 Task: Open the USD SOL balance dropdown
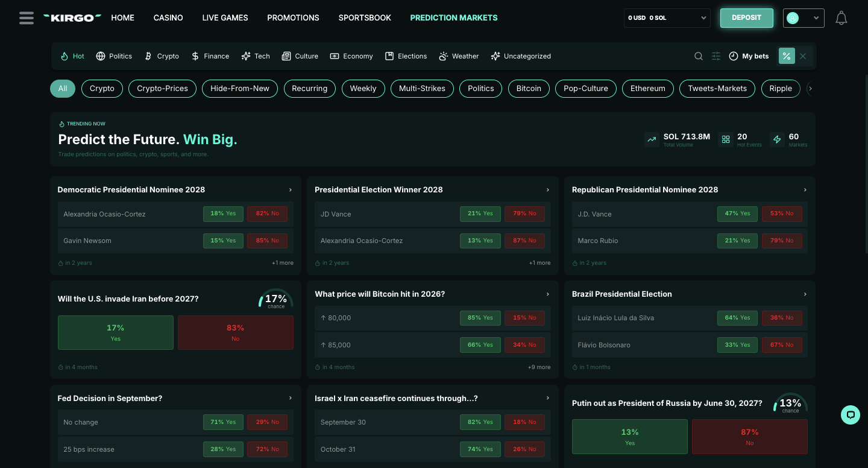tap(667, 17)
